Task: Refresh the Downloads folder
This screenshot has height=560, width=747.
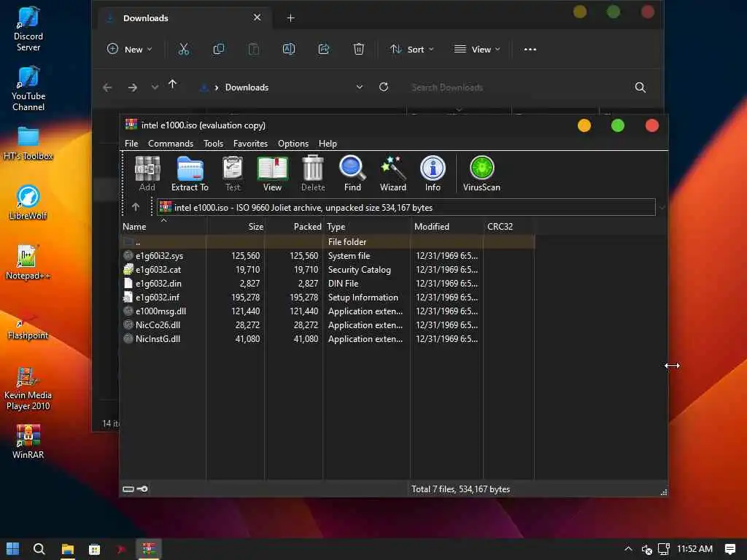Action: [x=384, y=87]
